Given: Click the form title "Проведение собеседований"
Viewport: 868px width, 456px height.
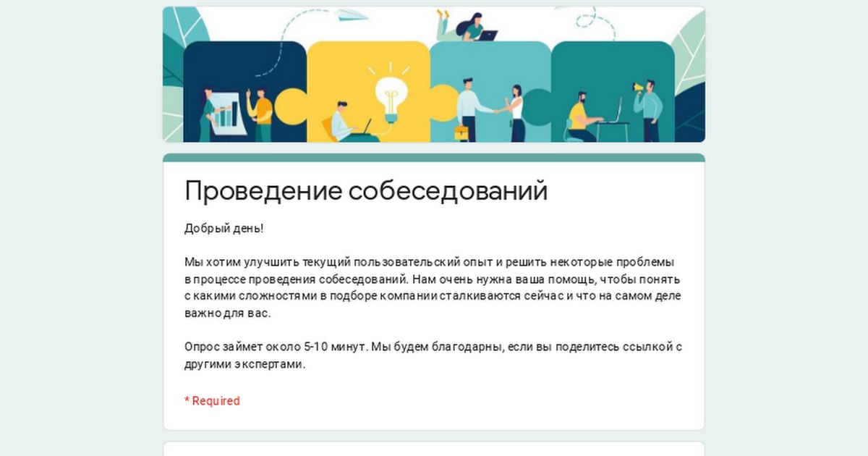Looking at the screenshot, I should point(366,191).
